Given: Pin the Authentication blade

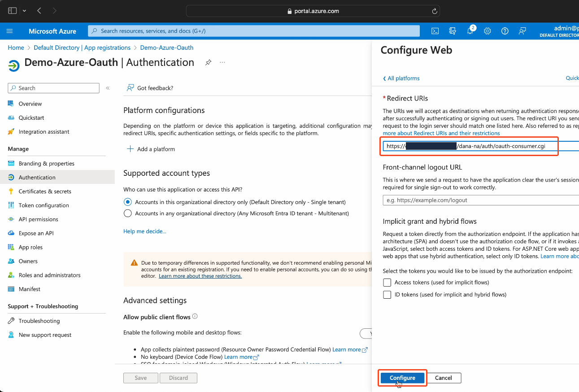Looking at the screenshot, I should coord(208,62).
